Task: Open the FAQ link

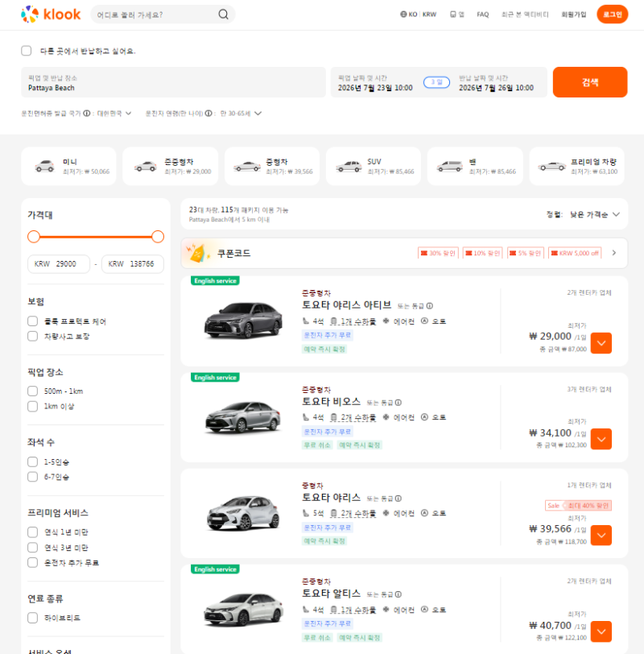Action: [x=483, y=14]
